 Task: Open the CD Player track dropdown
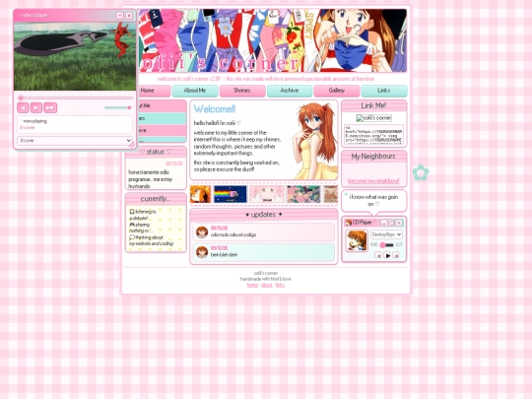(386, 234)
